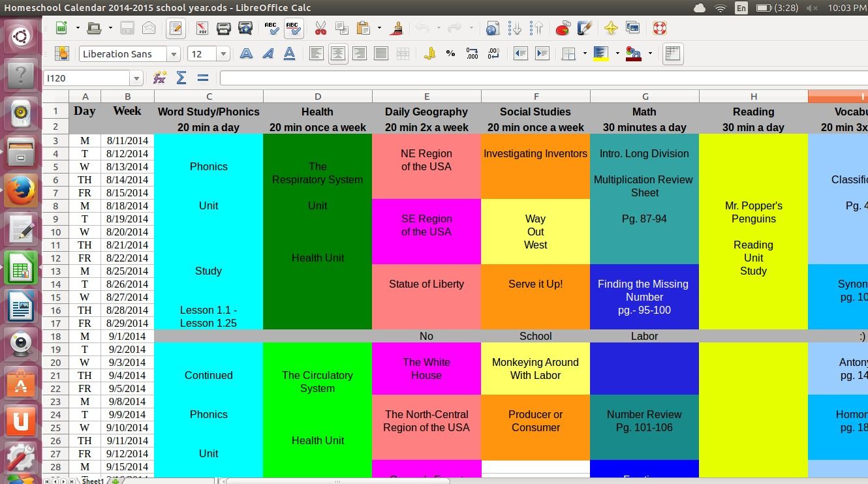Screen dimensions: 868x484
Task: Click the Cut scissors icon
Action: pyautogui.click(x=320, y=29)
